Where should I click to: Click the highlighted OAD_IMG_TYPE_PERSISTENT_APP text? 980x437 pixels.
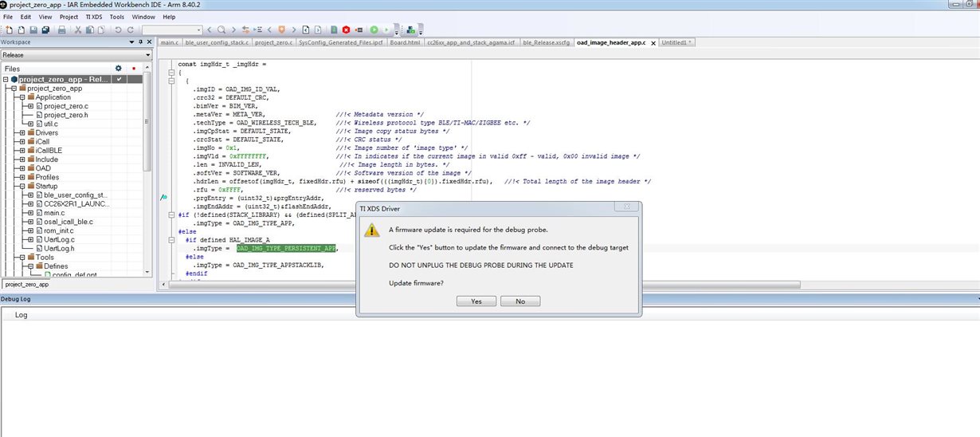tap(286, 248)
